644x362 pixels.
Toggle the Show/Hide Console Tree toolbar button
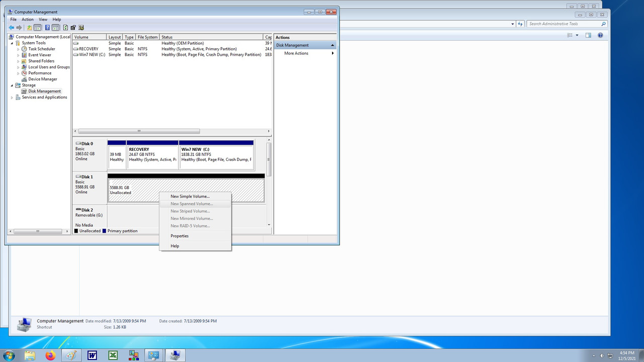click(37, 28)
